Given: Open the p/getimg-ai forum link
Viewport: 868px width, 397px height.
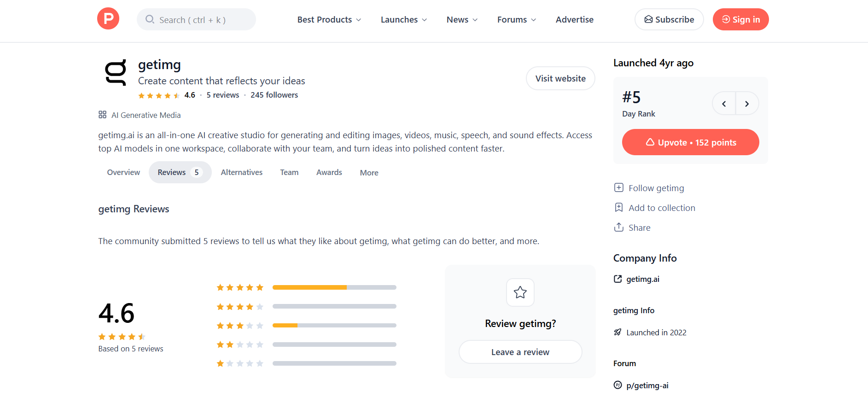Looking at the screenshot, I should point(647,385).
